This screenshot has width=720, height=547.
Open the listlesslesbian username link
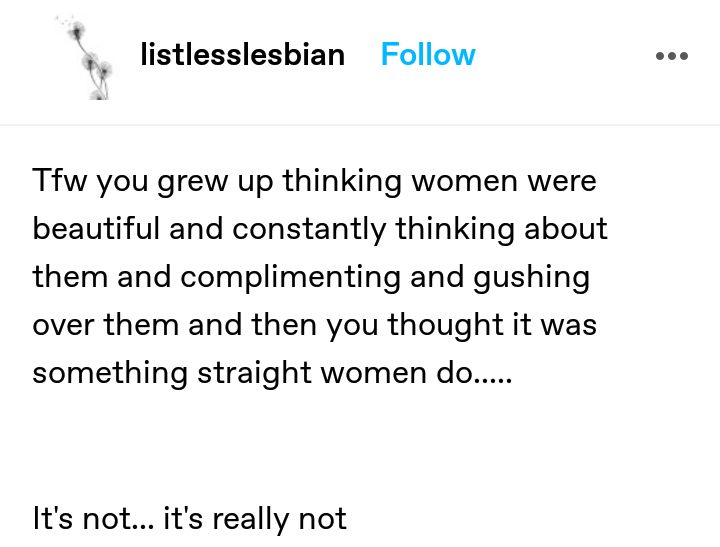point(242,55)
